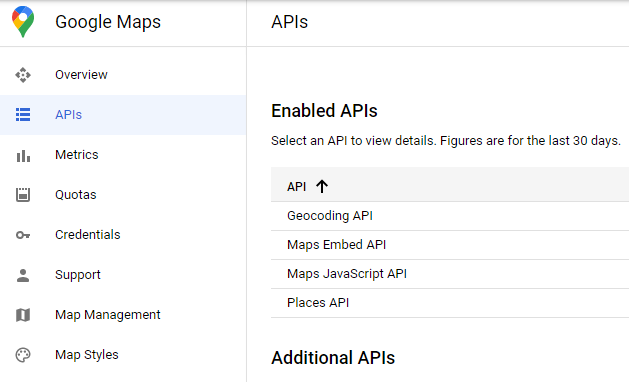The image size is (629, 382).
Task: Click the Credentials key icon
Action: coord(23,235)
